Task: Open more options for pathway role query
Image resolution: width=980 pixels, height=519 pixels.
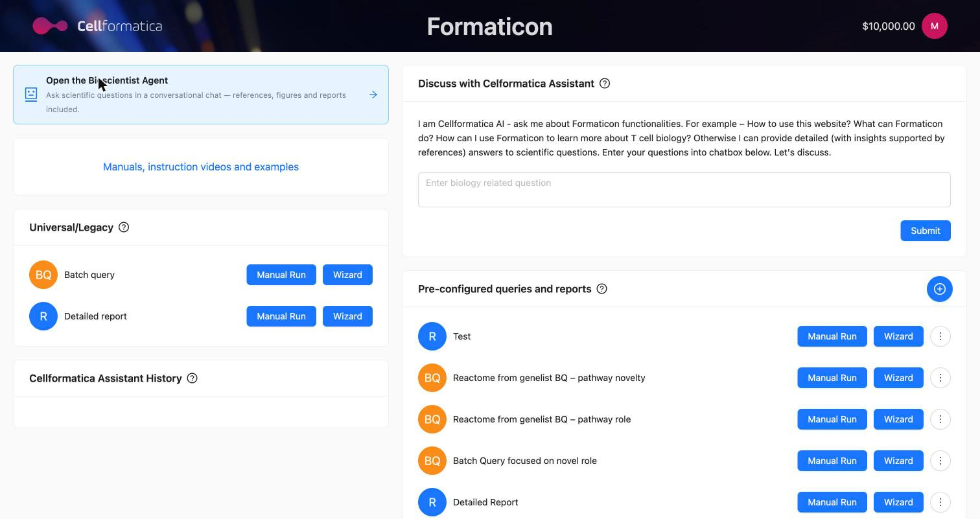Action: pos(940,419)
